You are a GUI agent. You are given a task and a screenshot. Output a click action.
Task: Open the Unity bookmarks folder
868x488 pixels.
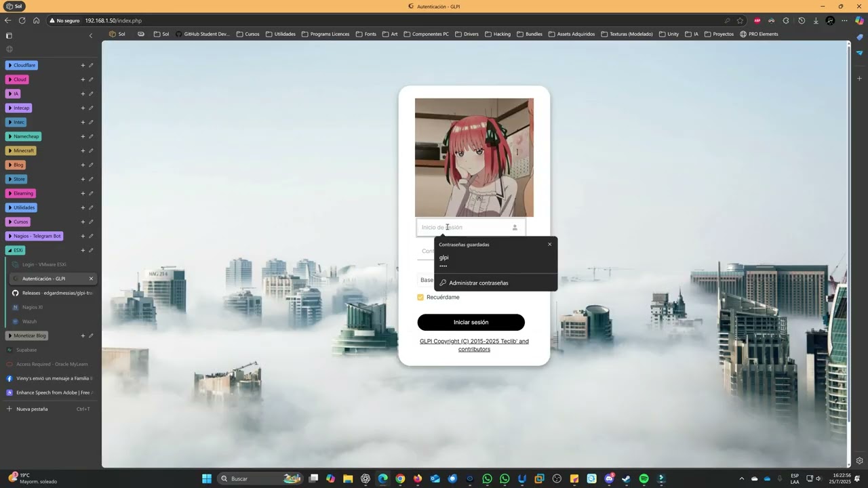pyautogui.click(x=669, y=34)
